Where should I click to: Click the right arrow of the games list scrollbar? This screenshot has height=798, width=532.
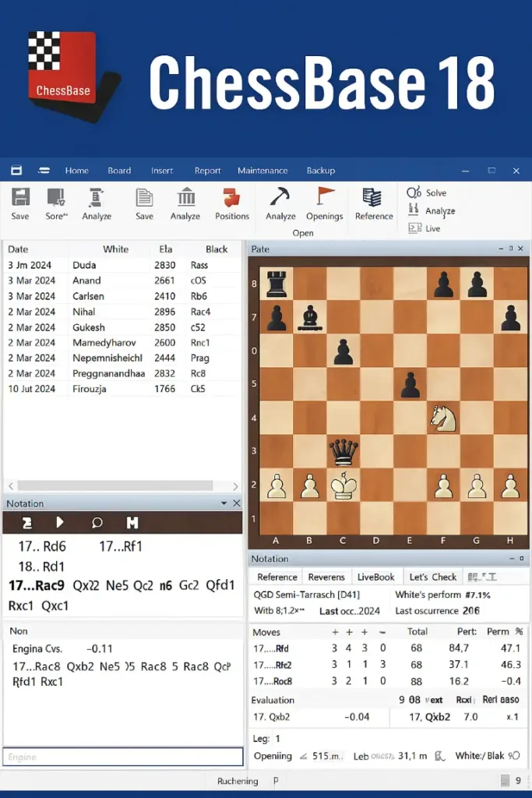coord(235,486)
